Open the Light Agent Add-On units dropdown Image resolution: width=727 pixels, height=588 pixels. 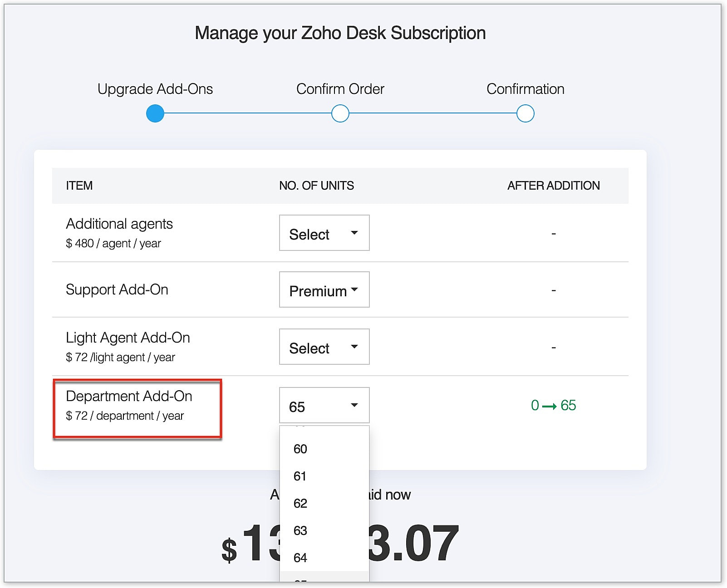click(x=324, y=347)
